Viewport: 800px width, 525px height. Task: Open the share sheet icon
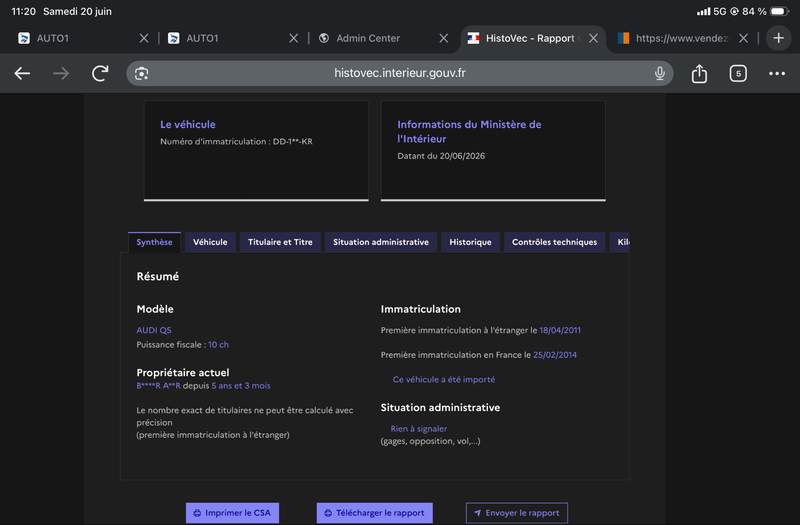pyautogui.click(x=699, y=73)
